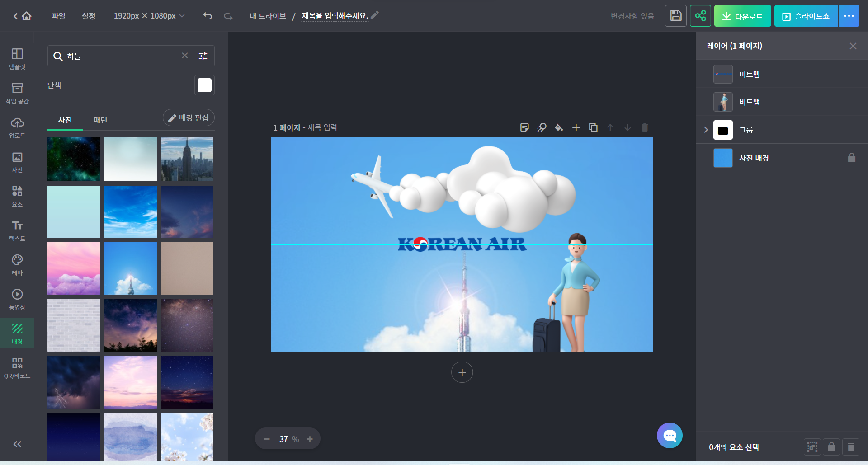
Task: Open the 작업 공간 sidebar panel
Action: click(x=17, y=93)
